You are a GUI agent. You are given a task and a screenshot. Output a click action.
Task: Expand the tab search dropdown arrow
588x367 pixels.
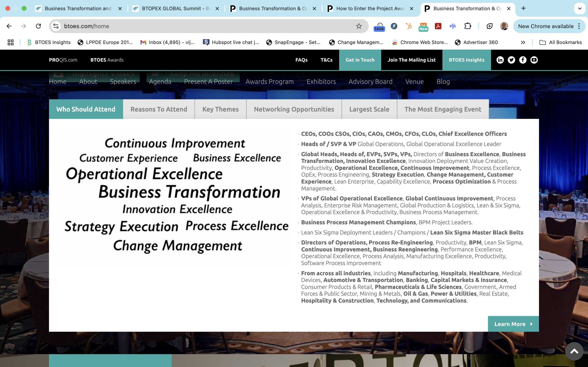(x=580, y=9)
